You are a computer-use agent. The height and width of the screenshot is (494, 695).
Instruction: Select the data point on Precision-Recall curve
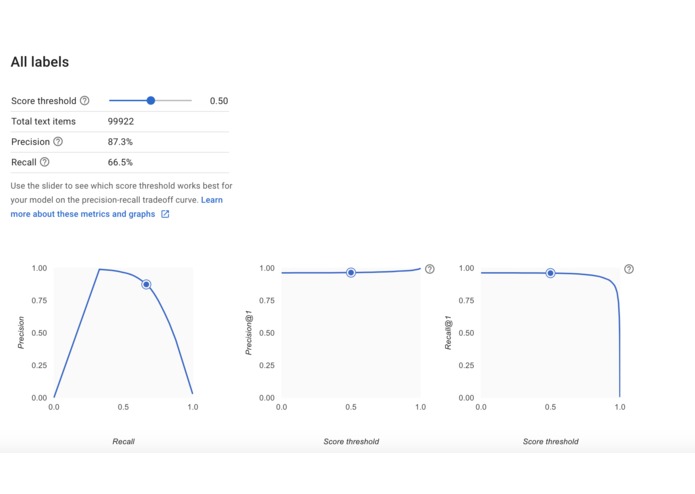click(146, 285)
